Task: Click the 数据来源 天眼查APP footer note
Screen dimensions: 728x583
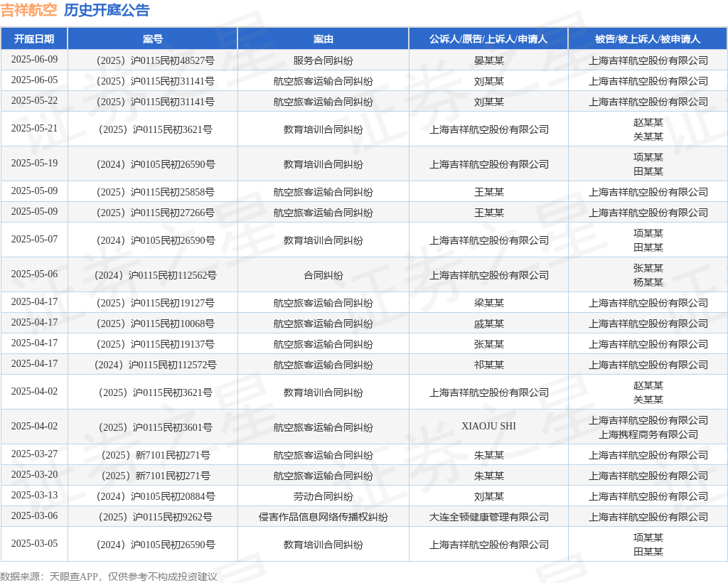Action: tap(109, 577)
